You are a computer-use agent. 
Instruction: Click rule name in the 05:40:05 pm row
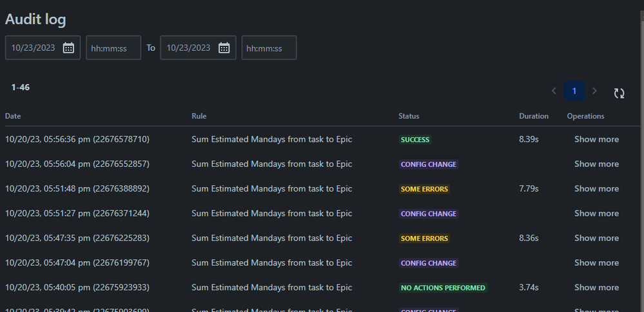(271, 287)
